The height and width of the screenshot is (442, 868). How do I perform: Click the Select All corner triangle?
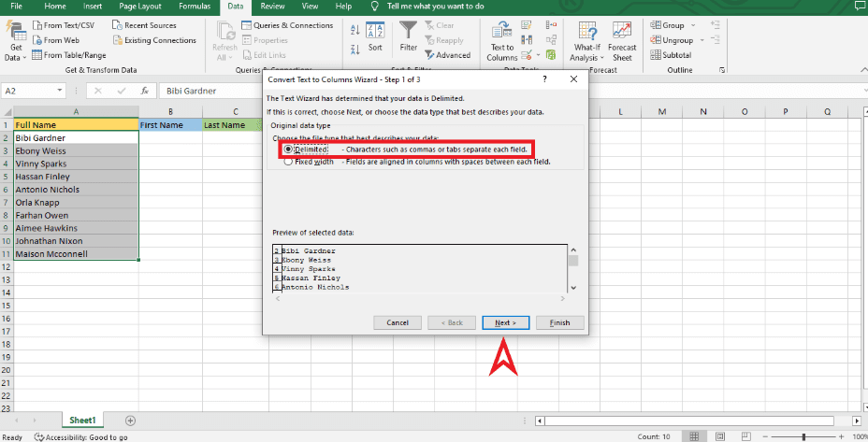[7, 112]
